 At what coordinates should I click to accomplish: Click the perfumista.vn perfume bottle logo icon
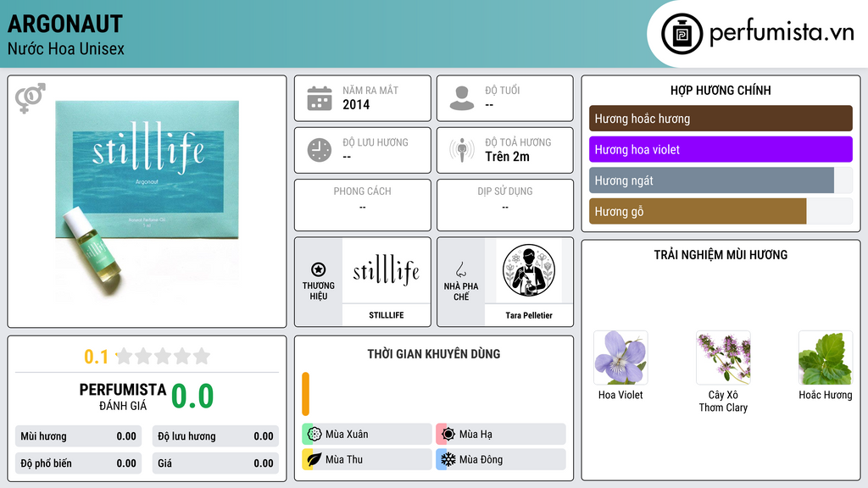[x=682, y=34]
